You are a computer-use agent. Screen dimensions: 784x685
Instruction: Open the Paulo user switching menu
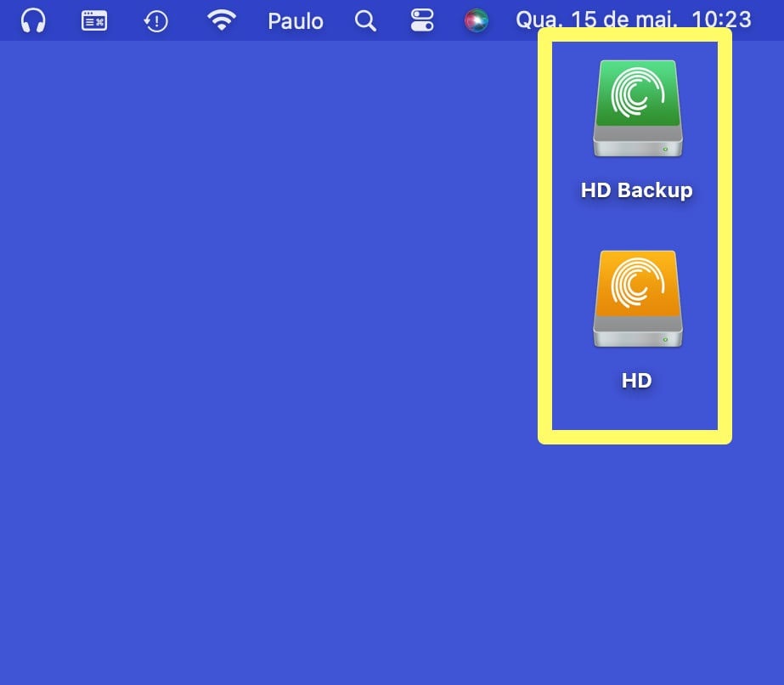pyautogui.click(x=296, y=20)
